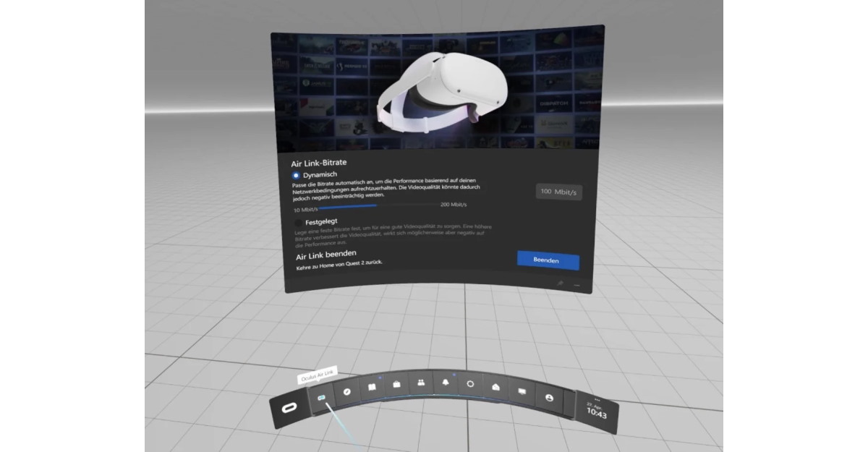Open the compass Explore icon in dock
Viewport: 868px width, 452px height.
tap(347, 391)
